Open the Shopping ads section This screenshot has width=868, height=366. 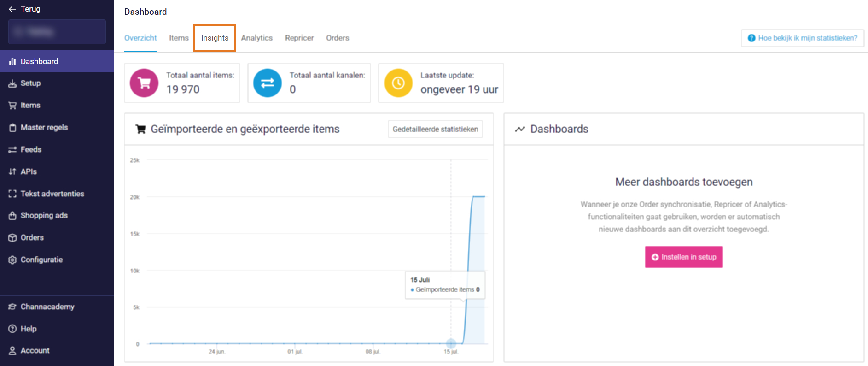pyautogui.click(x=57, y=216)
